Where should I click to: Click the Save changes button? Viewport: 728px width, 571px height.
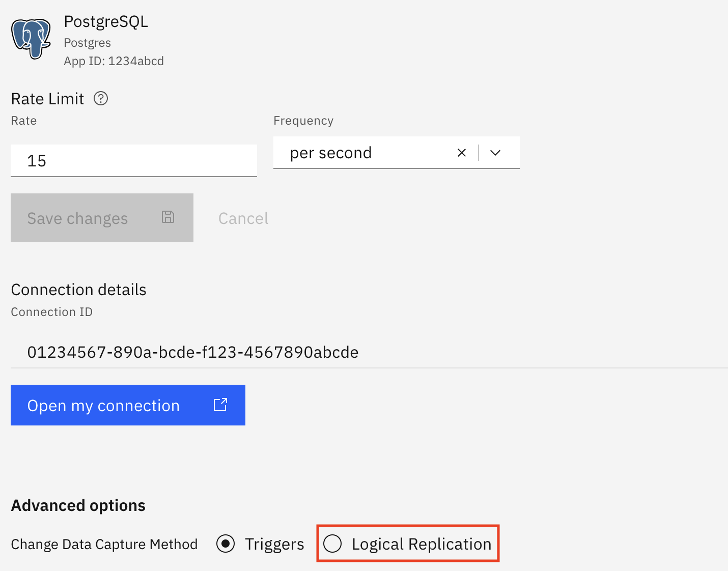point(102,218)
